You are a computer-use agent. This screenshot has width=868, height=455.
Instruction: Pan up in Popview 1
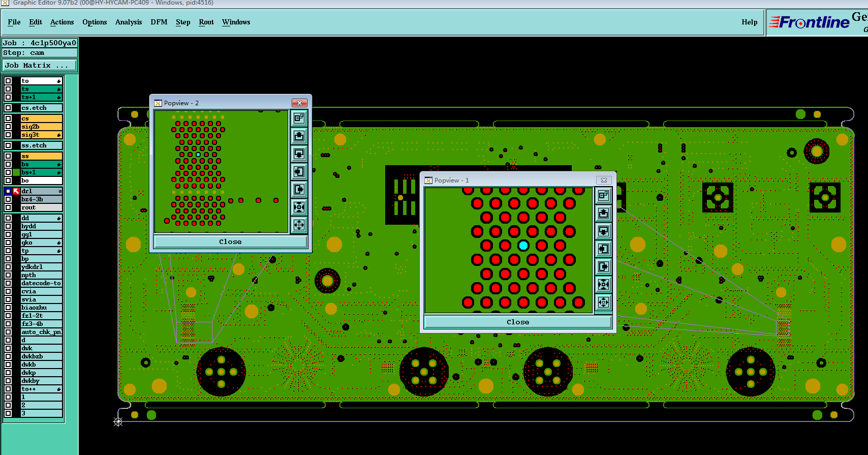(603, 213)
